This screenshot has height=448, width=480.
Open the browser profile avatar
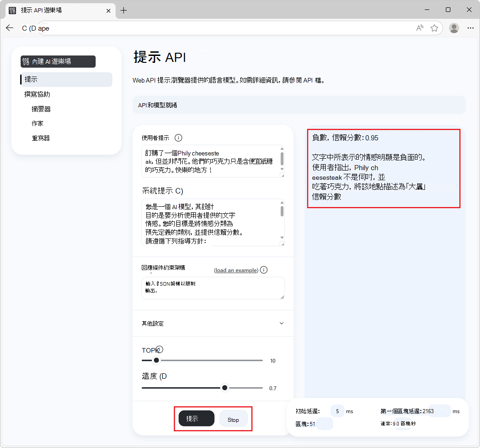[454, 28]
